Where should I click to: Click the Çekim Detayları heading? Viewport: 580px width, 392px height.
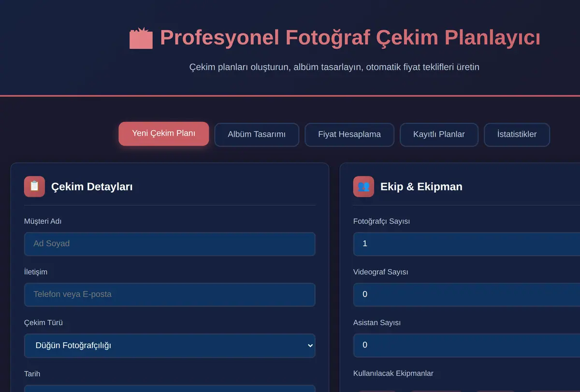[x=92, y=187]
